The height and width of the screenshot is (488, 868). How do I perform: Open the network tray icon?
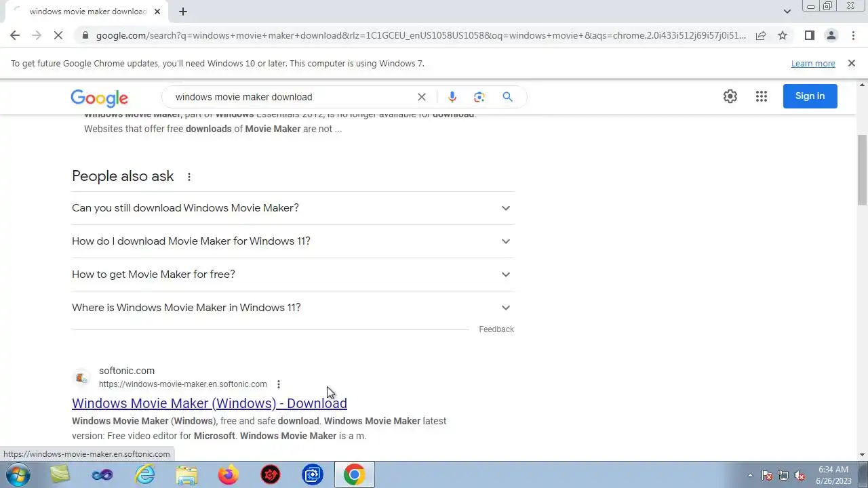tap(783, 475)
